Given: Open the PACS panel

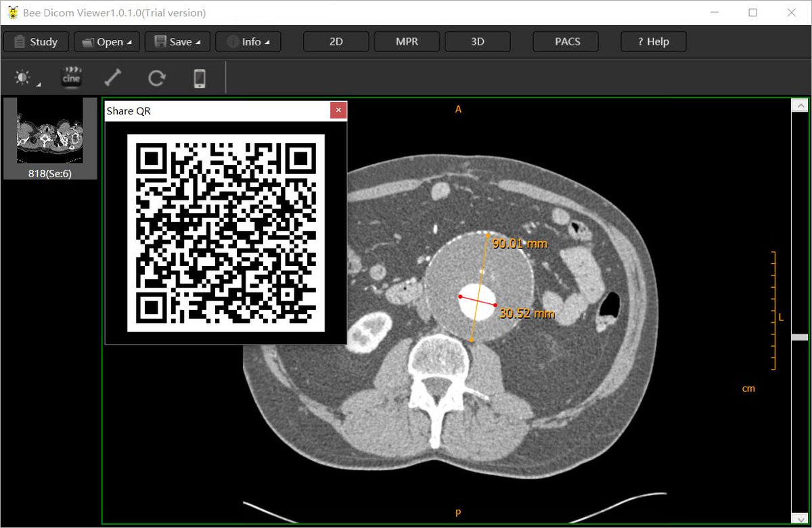Looking at the screenshot, I should [567, 42].
